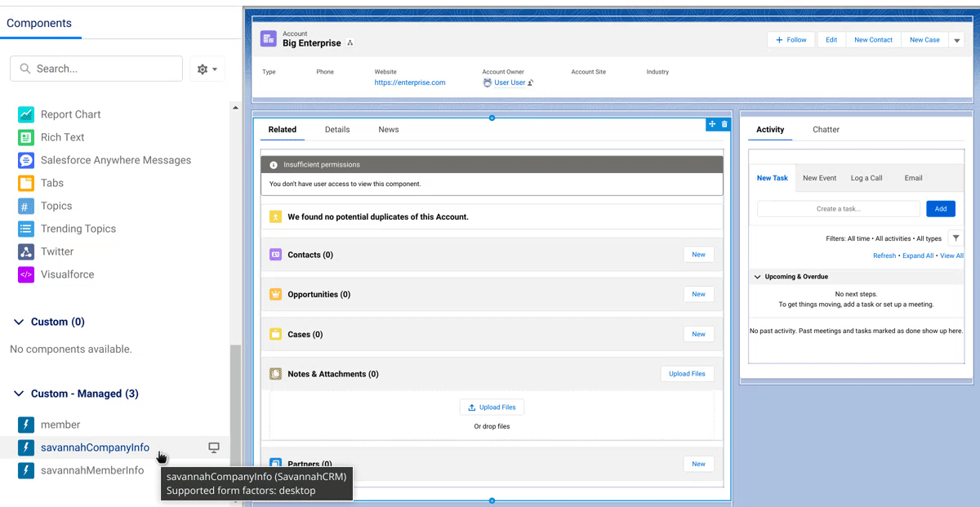Click the savannahMemberInfo lightning icon

[x=26, y=470]
